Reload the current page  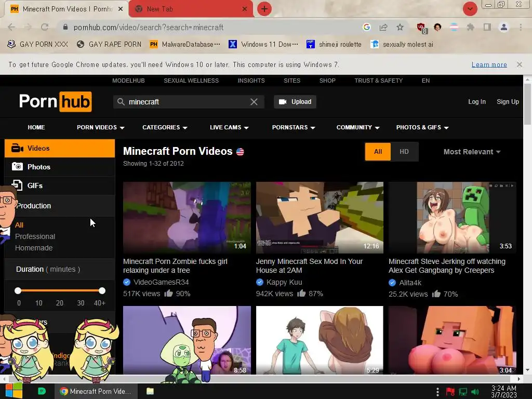click(x=45, y=27)
